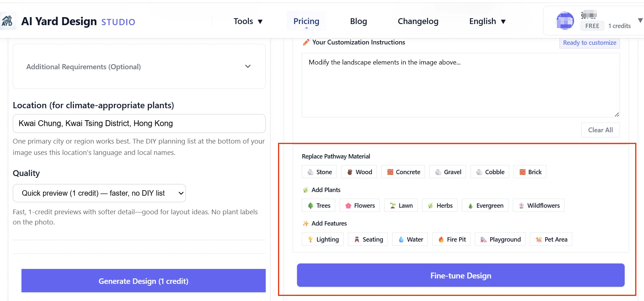Expand Additional Requirements section

coord(139,67)
